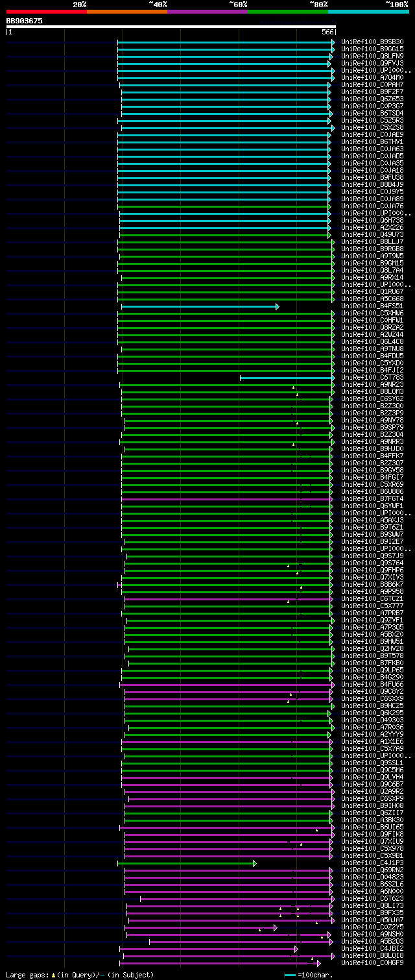
Task: Select the UniRef100_A1X1E6 label
Action: (373, 742)
